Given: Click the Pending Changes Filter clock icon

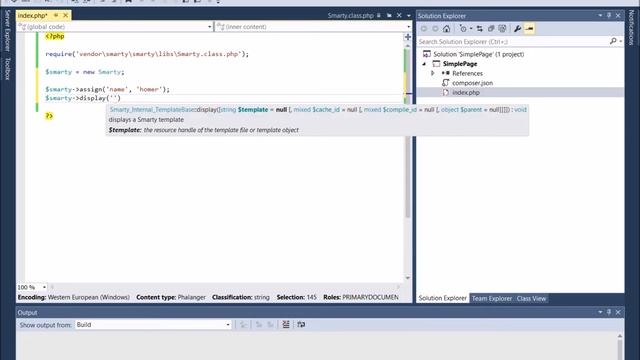Looking at the screenshot, I should 463,29.
